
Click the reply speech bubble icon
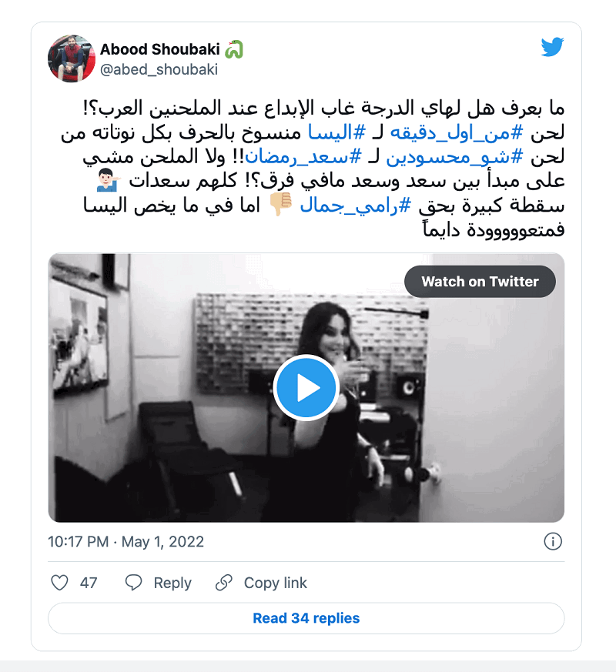click(x=133, y=583)
